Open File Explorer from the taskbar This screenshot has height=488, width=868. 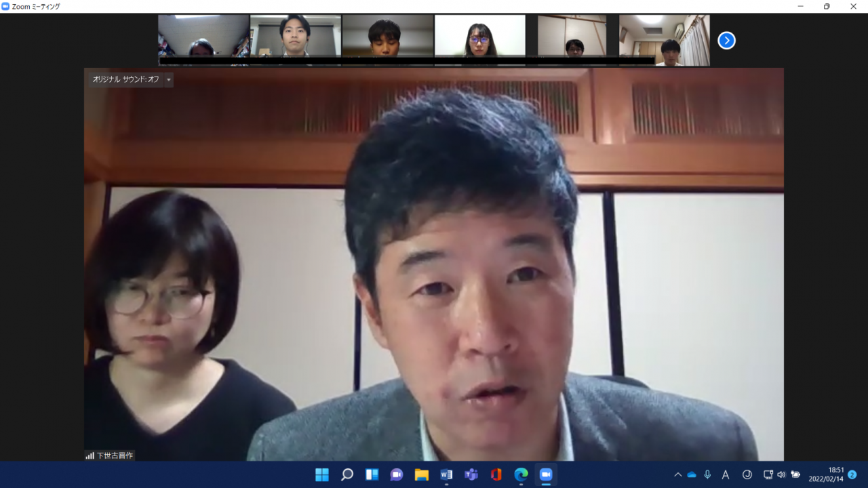pyautogui.click(x=421, y=474)
